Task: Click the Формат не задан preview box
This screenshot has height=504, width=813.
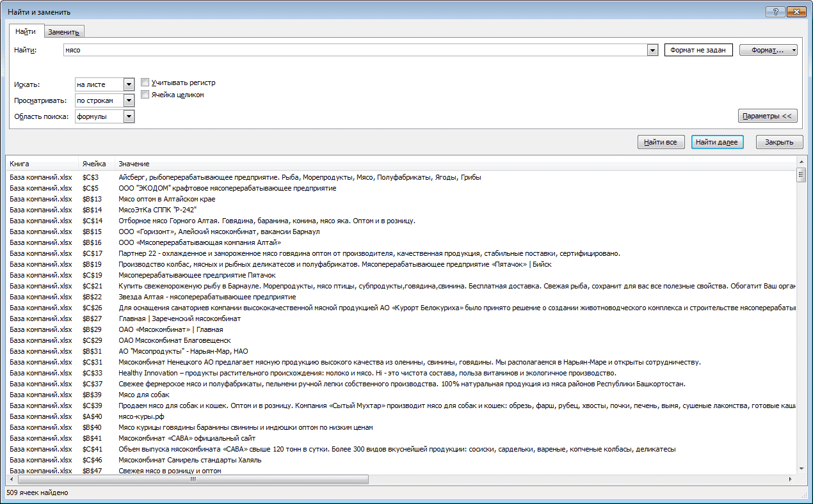Action: coord(698,50)
